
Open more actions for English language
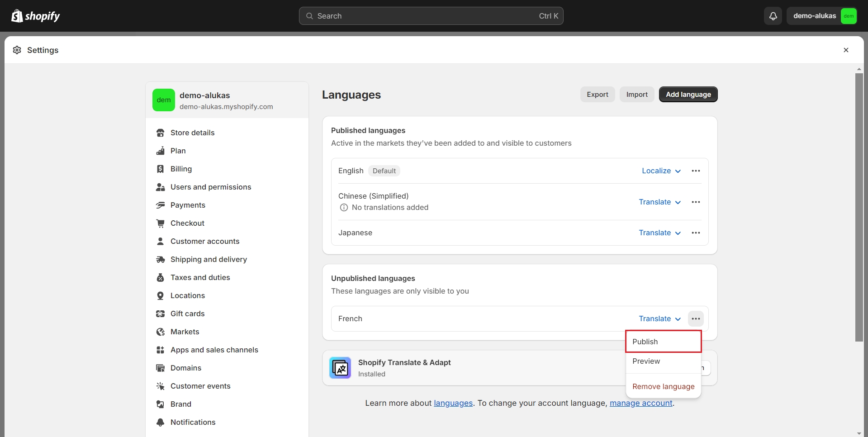pos(696,171)
